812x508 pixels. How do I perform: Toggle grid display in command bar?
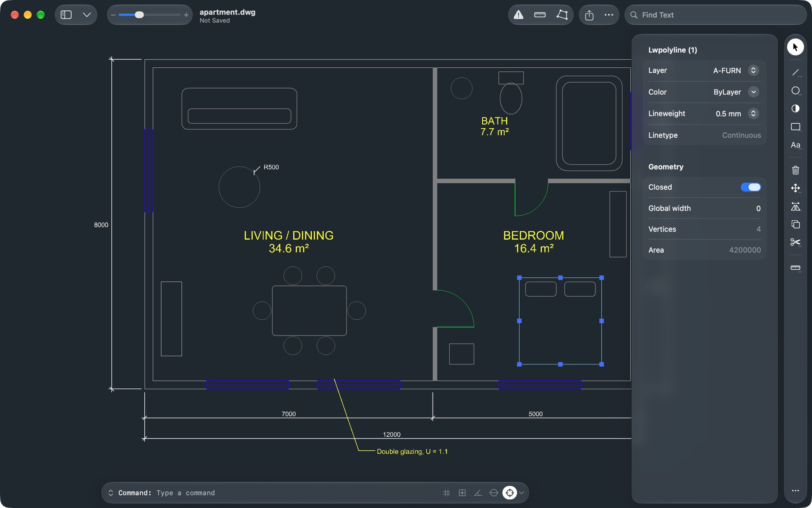[x=447, y=493]
